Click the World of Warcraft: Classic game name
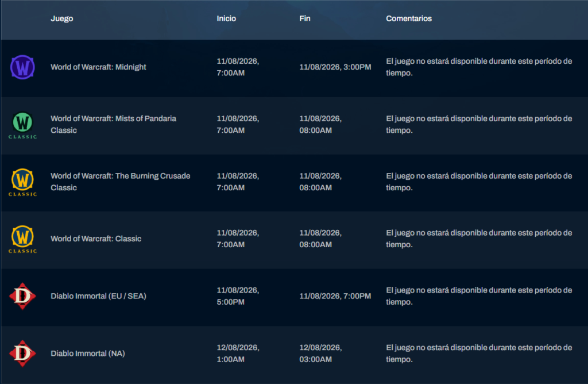Image resolution: width=588 pixels, height=384 pixels. pos(96,239)
